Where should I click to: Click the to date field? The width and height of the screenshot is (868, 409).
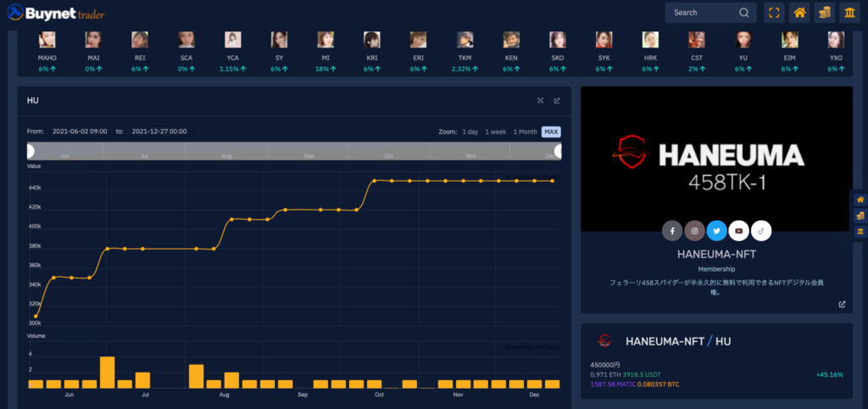pyautogui.click(x=159, y=132)
